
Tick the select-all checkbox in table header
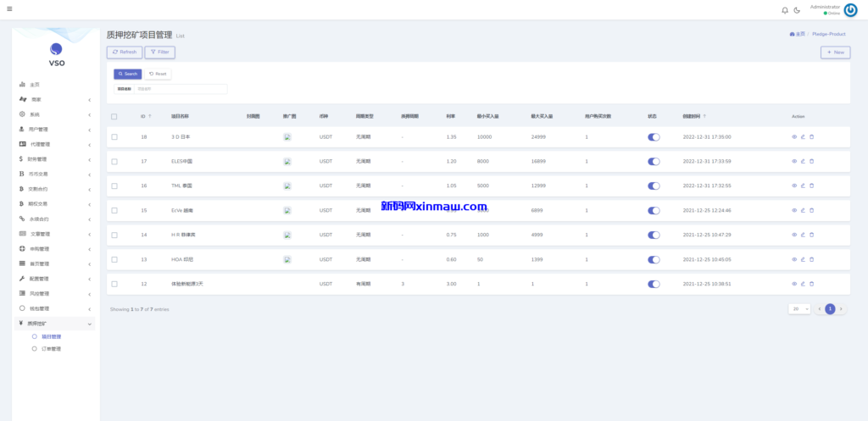click(114, 116)
